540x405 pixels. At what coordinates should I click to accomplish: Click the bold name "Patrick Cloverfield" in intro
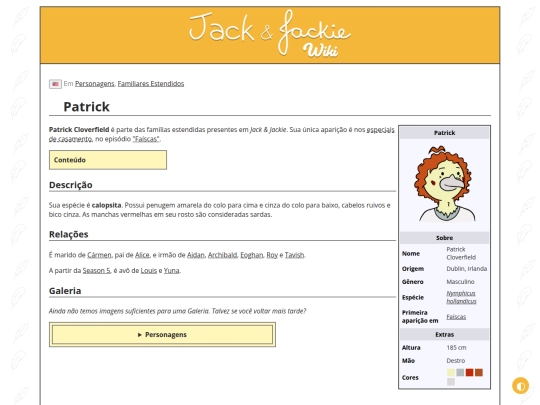(x=79, y=130)
